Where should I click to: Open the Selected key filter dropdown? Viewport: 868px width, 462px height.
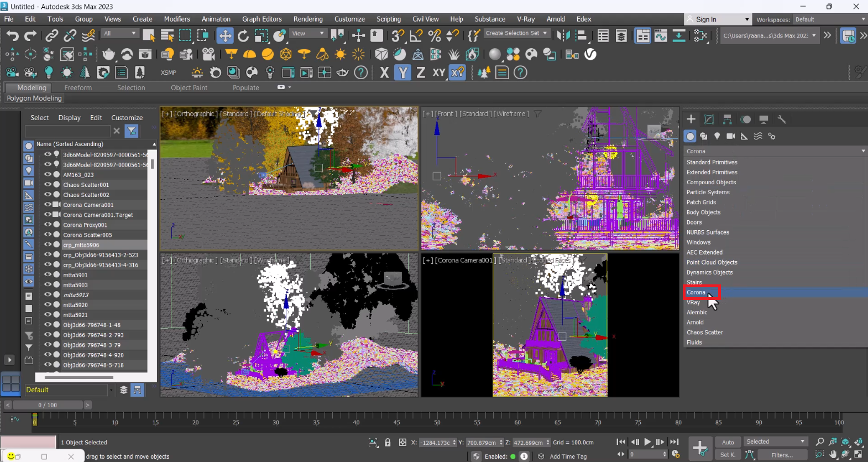pyautogui.click(x=775, y=442)
